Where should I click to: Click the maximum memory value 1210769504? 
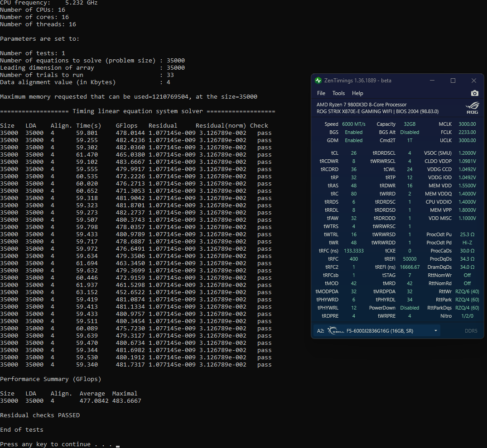170,96
